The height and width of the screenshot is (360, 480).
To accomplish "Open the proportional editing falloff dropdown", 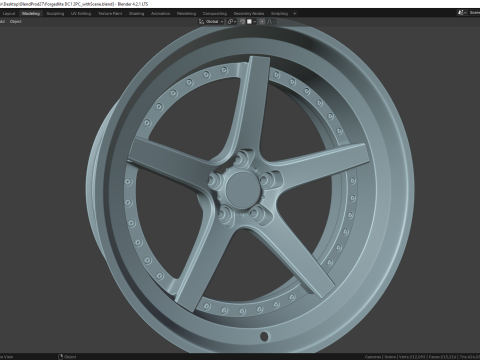I will click(x=270, y=22).
